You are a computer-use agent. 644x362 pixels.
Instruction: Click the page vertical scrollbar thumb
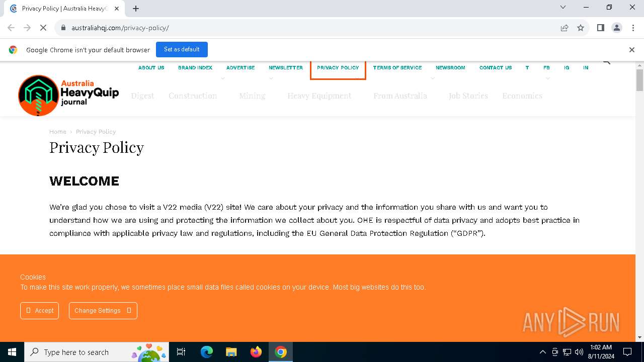[639, 80]
